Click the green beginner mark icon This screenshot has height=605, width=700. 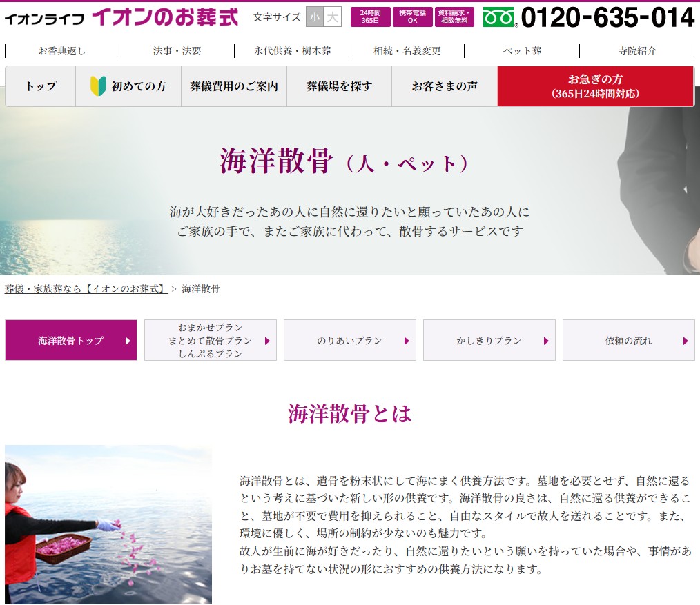(x=98, y=86)
